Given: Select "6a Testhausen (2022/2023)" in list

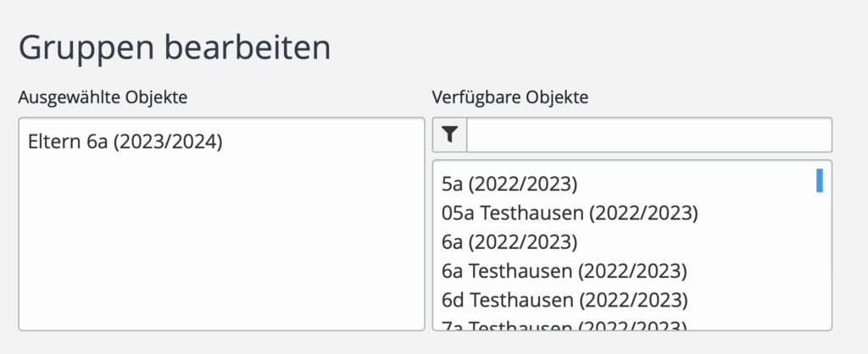Looking at the screenshot, I should click(x=564, y=271).
